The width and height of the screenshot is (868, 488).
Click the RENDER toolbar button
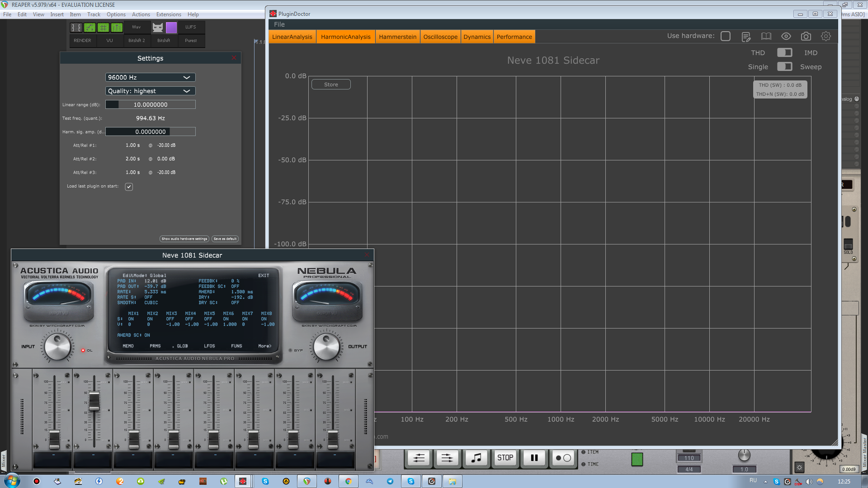coord(82,41)
